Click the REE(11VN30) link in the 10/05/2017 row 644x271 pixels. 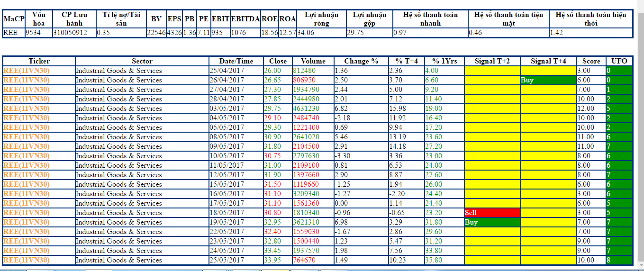[27, 156]
